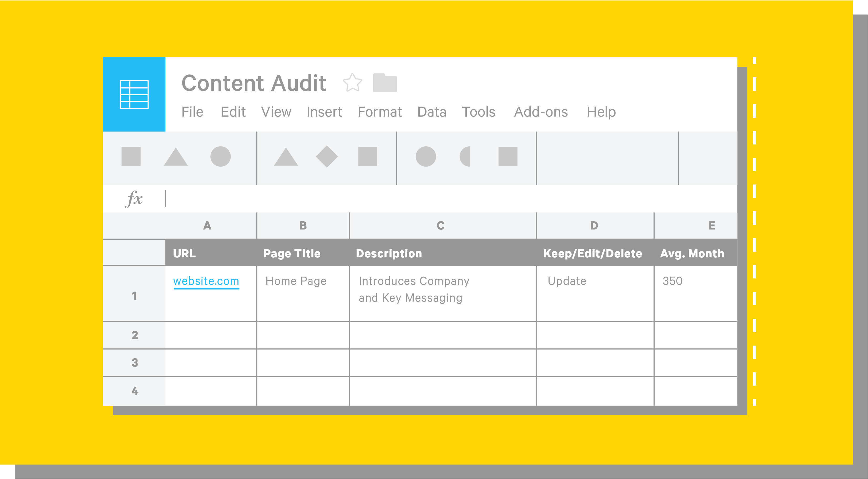Screen dimensions: 868x479
Task: Click the blue spreadsheet app icon
Action: tap(134, 94)
